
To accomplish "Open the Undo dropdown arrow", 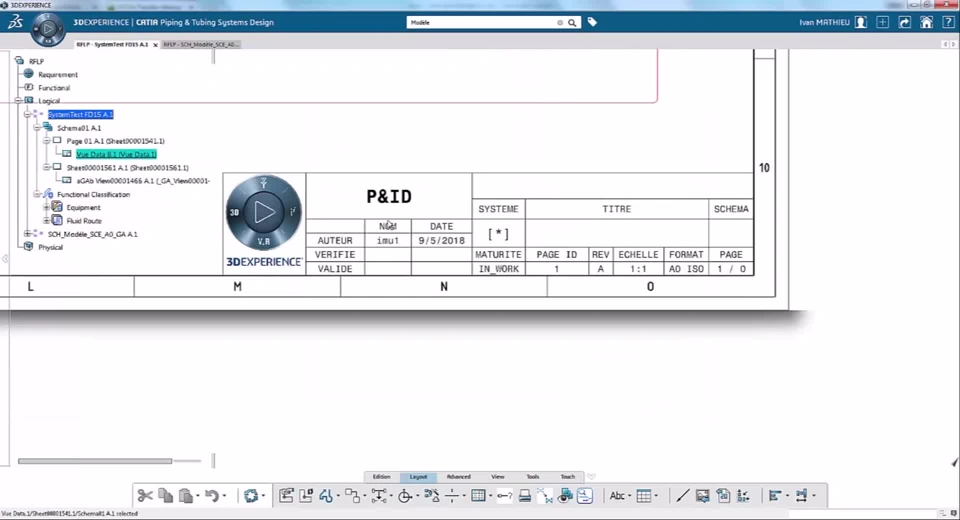I will 224,496.
